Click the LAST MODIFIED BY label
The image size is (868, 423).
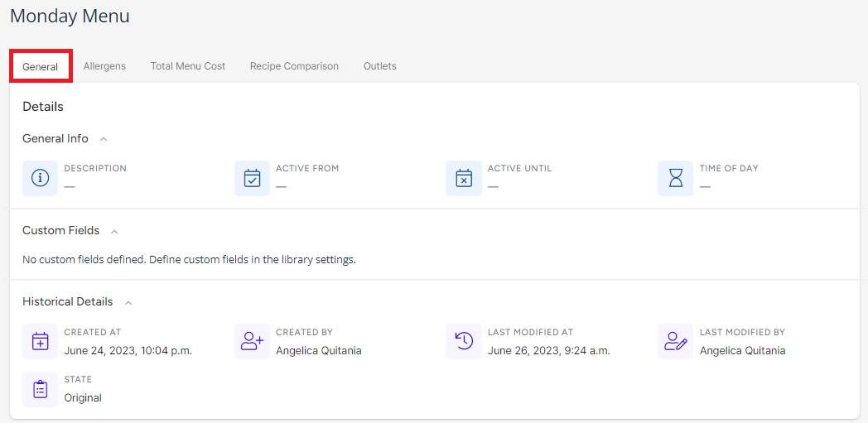tap(742, 332)
